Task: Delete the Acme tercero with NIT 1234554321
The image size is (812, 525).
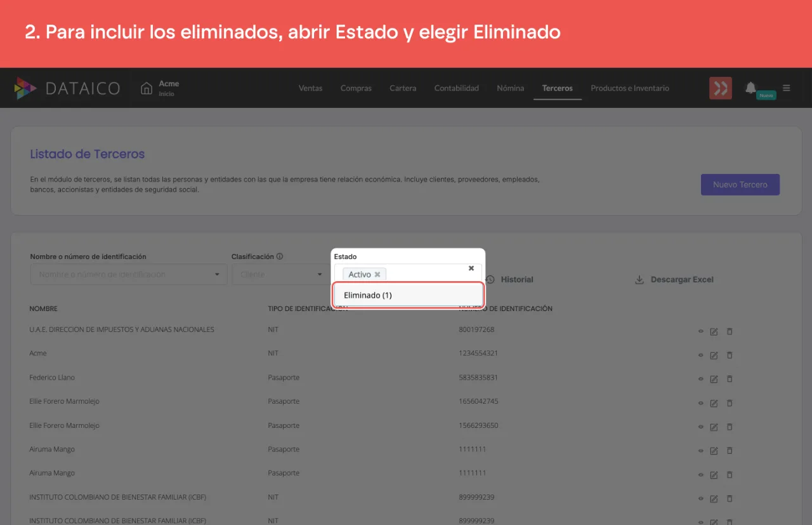Action: (x=730, y=355)
